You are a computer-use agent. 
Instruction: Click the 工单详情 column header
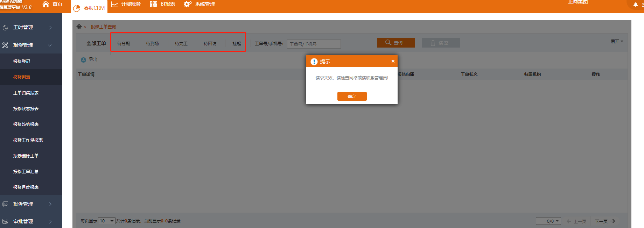(86, 74)
